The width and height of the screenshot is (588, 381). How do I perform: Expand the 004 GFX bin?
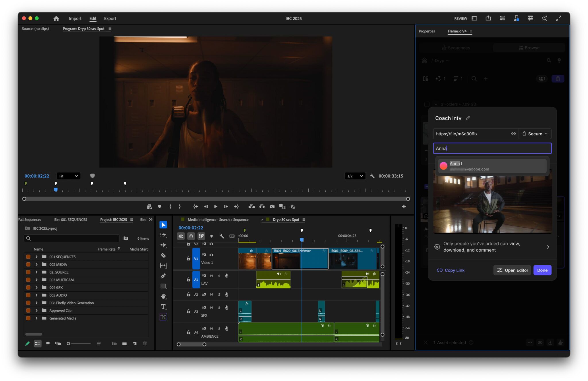tap(36, 288)
